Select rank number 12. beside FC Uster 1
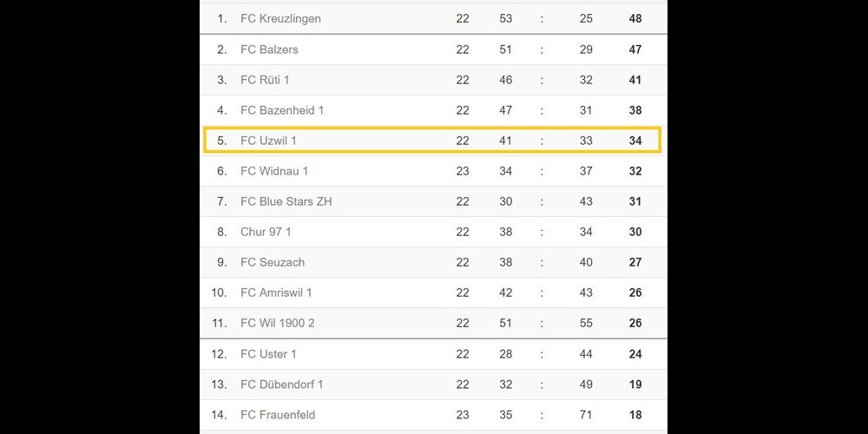The width and height of the screenshot is (868, 434). coord(219,354)
